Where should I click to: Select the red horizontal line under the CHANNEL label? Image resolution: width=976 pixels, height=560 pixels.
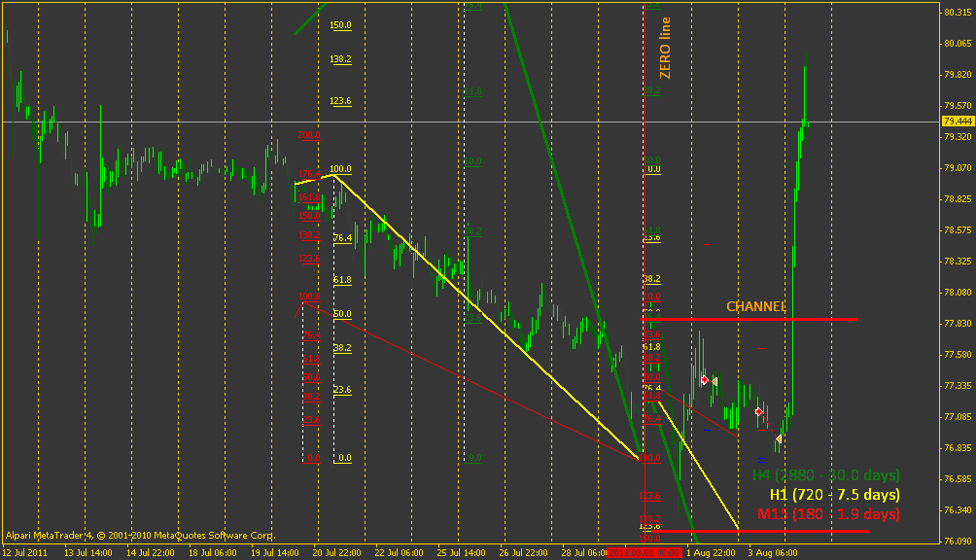(749, 319)
